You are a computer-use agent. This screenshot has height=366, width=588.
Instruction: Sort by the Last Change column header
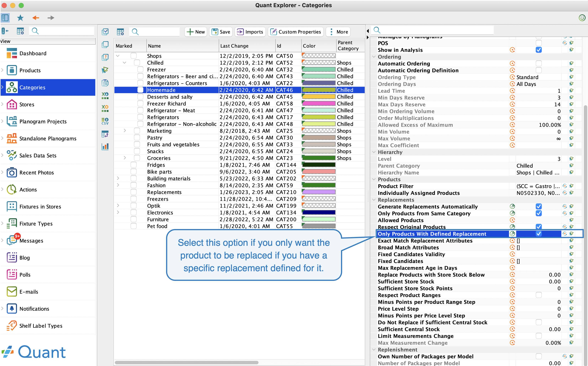[247, 46]
